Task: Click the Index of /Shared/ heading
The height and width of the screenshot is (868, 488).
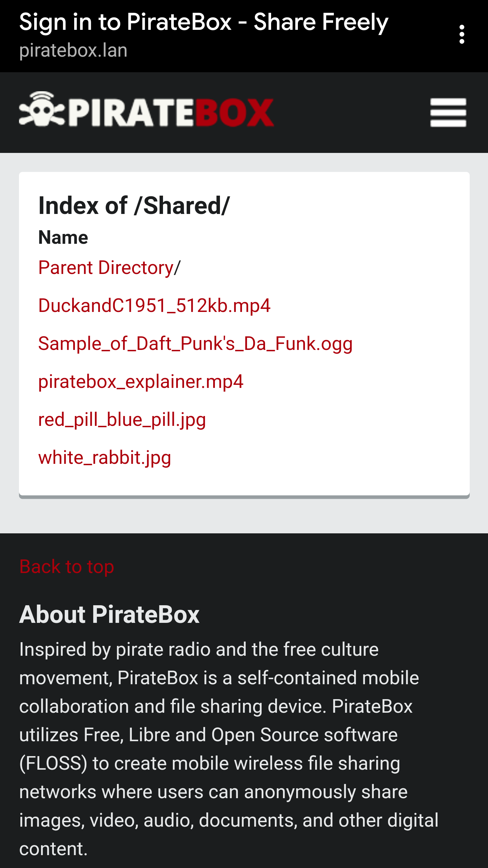Action: tap(134, 206)
